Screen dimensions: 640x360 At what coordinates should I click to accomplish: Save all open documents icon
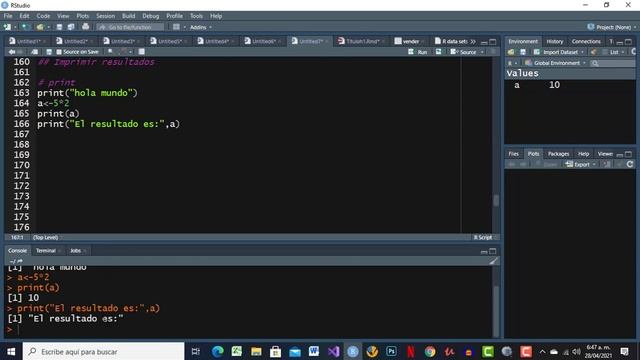(x=71, y=27)
